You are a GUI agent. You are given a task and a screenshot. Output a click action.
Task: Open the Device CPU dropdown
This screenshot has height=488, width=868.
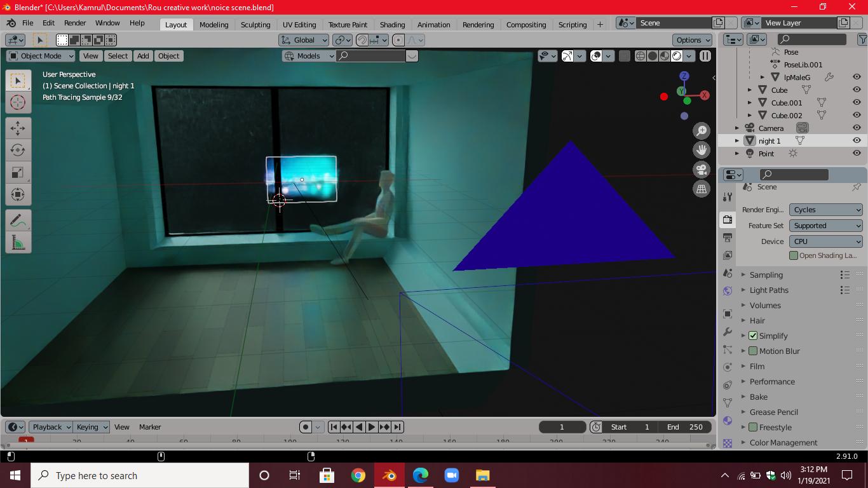coord(826,241)
